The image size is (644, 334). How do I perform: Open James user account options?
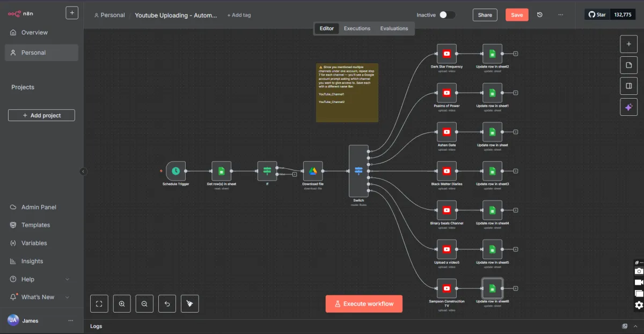click(71, 321)
